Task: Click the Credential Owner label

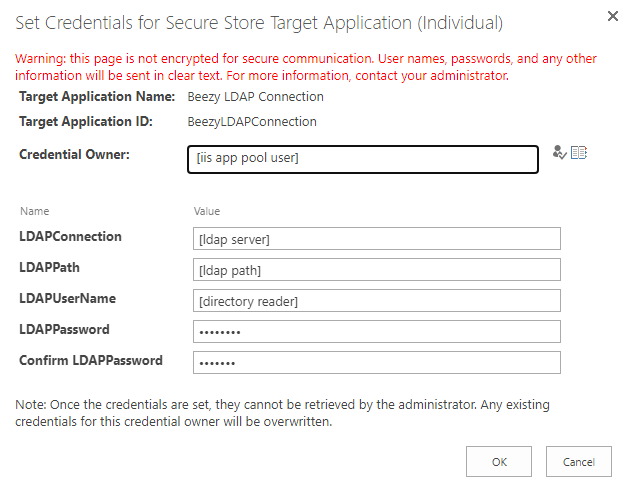Action: [74, 154]
